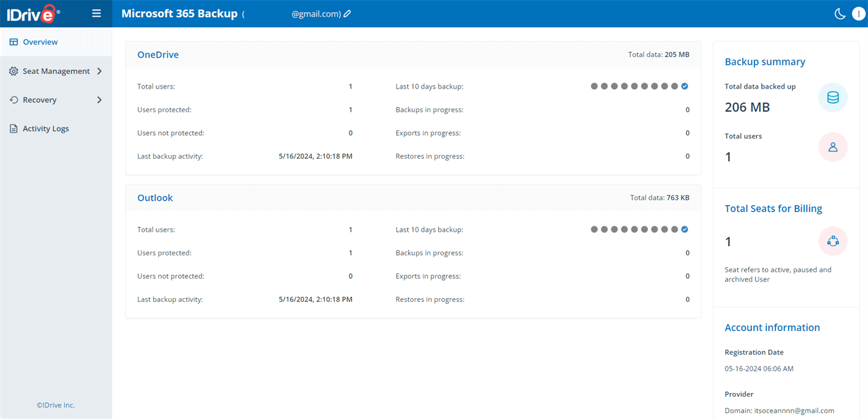Click seat refers to active paused description
This screenshot has height=419, width=868.
[x=778, y=275]
